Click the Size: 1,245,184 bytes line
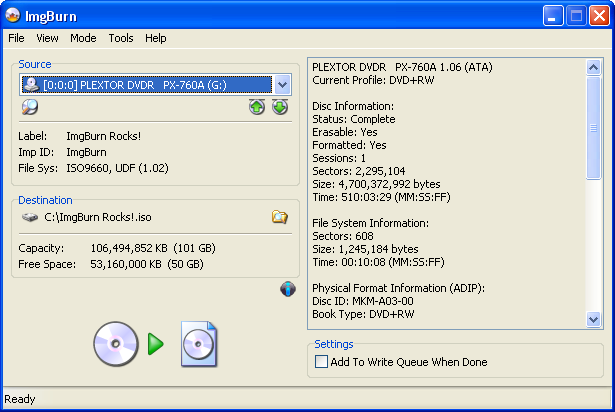This screenshot has height=412, width=615. point(365,249)
